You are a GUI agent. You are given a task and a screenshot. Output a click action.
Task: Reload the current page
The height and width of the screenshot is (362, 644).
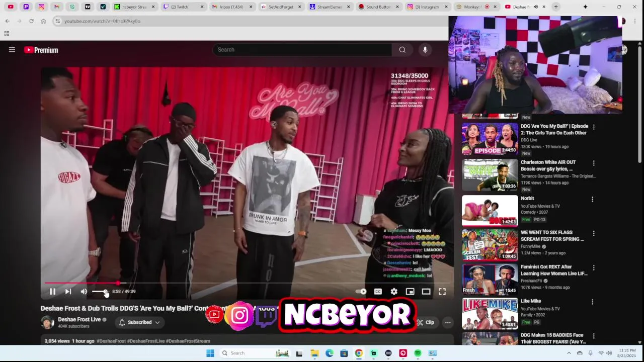coord(31,21)
